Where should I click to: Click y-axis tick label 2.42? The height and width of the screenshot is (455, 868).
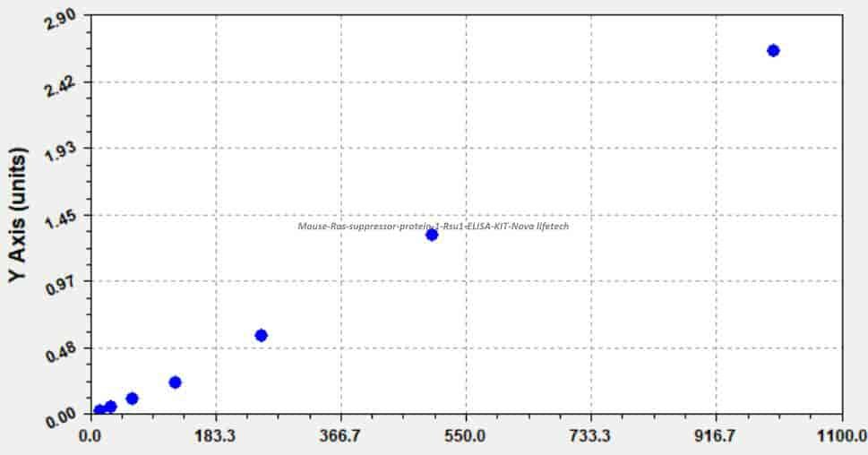[x=61, y=86]
